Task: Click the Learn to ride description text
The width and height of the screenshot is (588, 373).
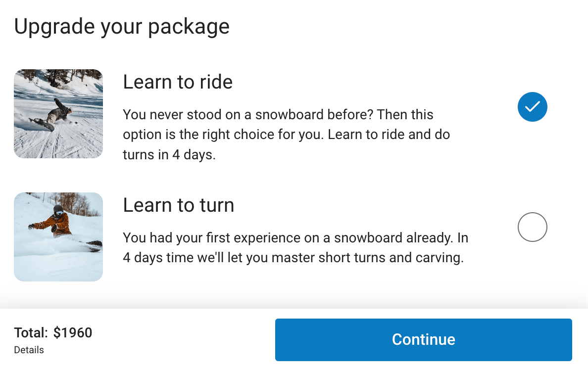Action: tap(286, 135)
